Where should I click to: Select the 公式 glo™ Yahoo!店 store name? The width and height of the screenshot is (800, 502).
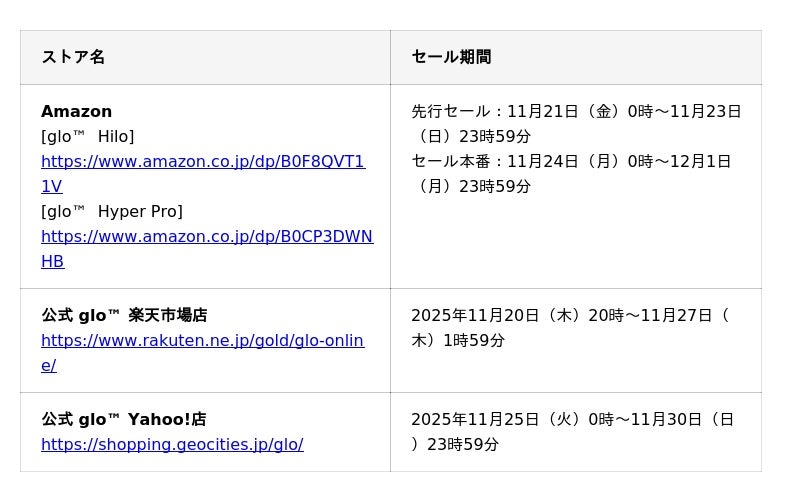(x=124, y=420)
